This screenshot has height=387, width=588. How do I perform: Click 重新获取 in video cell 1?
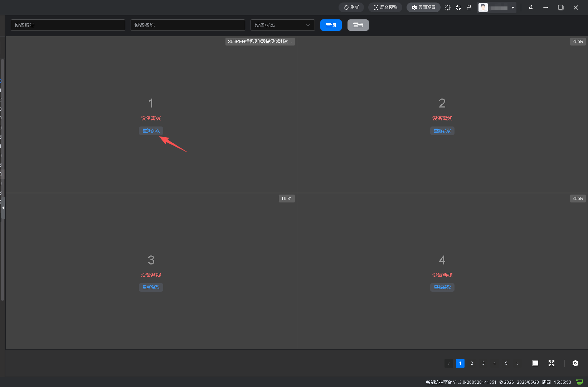(x=151, y=131)
